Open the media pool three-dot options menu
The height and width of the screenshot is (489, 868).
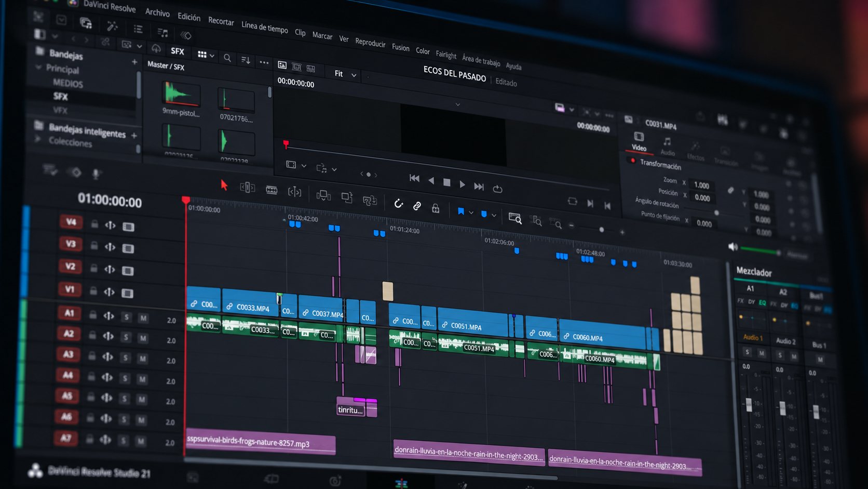264,63
